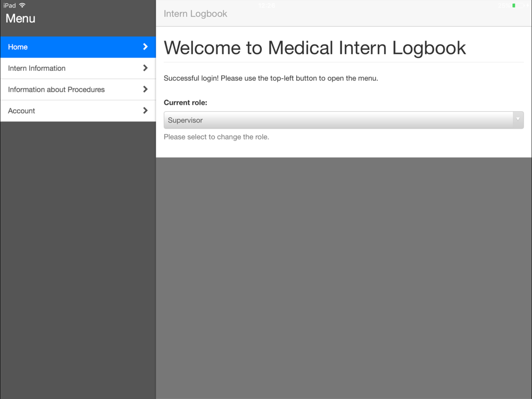
Task: Click the small arrow on role selector
Action: click(518, 119)
